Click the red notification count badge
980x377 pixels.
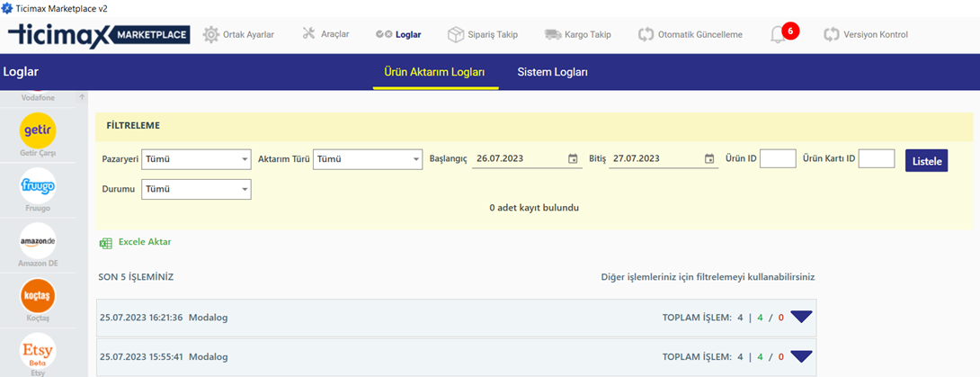click(x=790, y=31)
